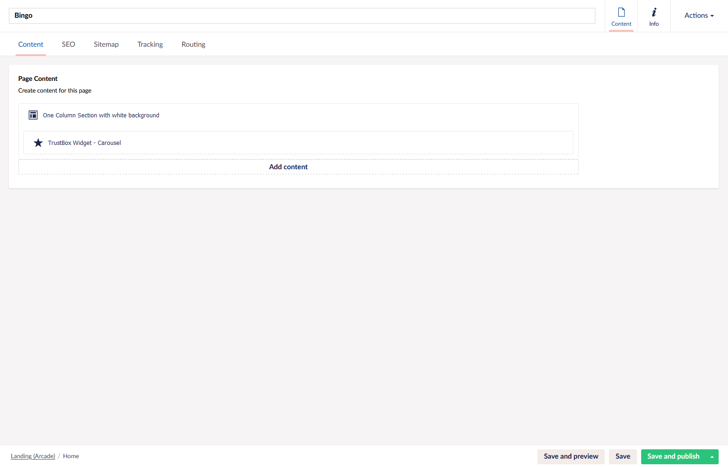The image size is (728, 467).
Task: Click 'Create content for this page' description
Action: (x=55, y=91)
